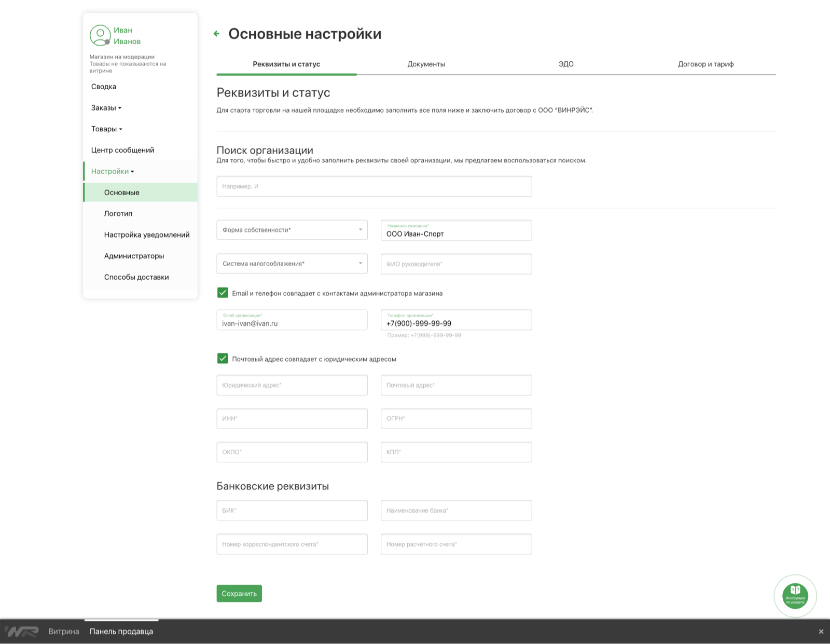This screenshot has width=830, height=644.
Task: Expand the Заказы menu
Action: coord(106,108)
